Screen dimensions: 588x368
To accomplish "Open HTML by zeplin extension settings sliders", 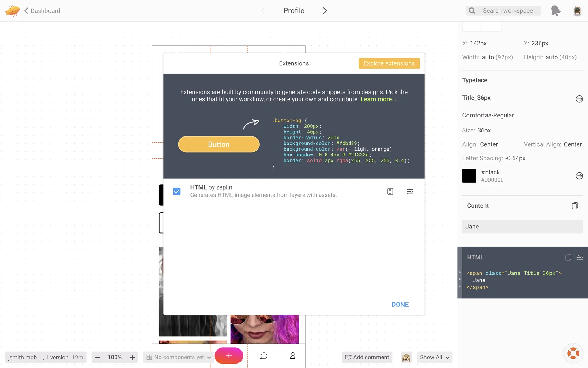I will (x=410, y=191).
